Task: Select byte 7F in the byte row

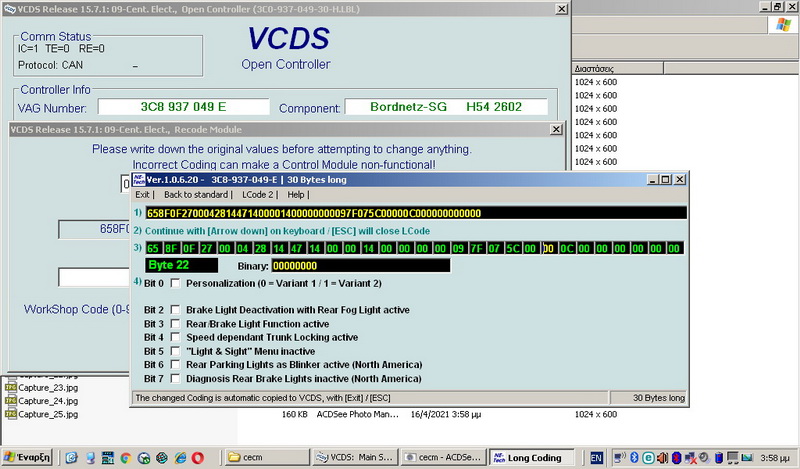Action: coord(476,249)
